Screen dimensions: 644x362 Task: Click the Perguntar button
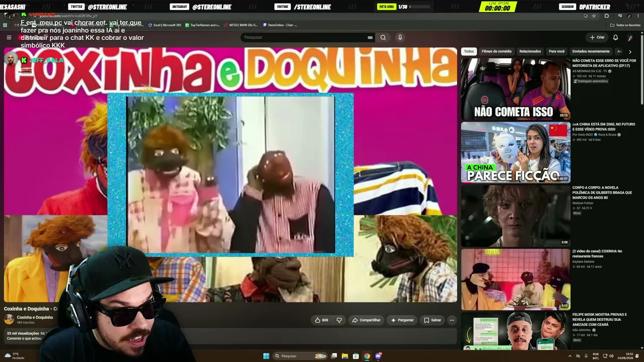(402, 320)
